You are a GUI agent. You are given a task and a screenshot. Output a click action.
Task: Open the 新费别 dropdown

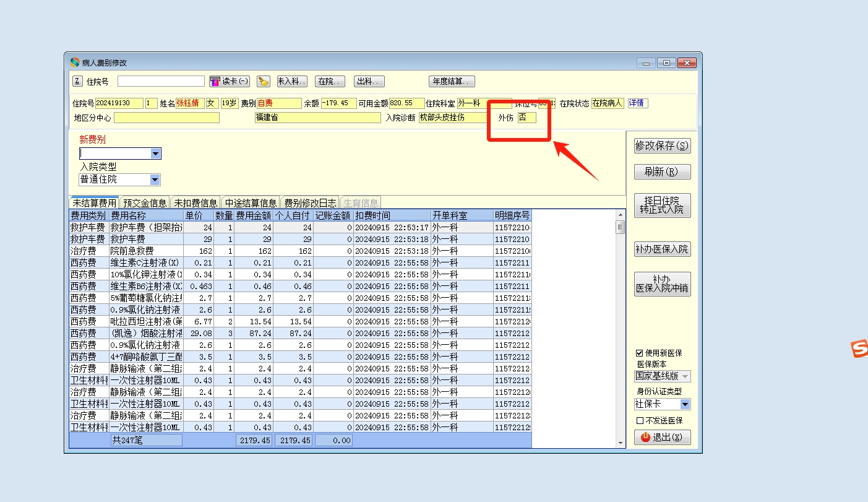(155, 154)
